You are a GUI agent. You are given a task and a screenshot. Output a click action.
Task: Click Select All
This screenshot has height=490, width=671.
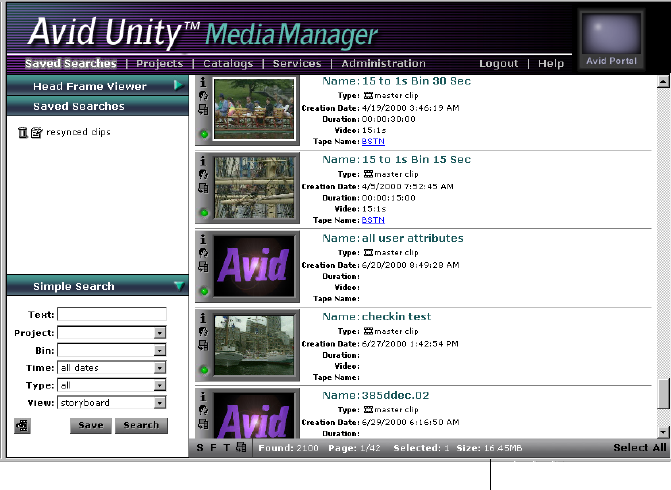(640, 448)
